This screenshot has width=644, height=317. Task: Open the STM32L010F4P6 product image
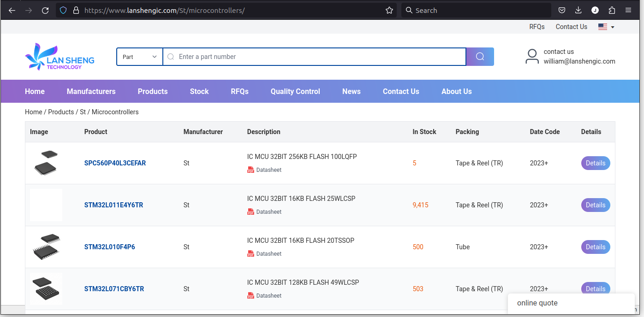46,247
